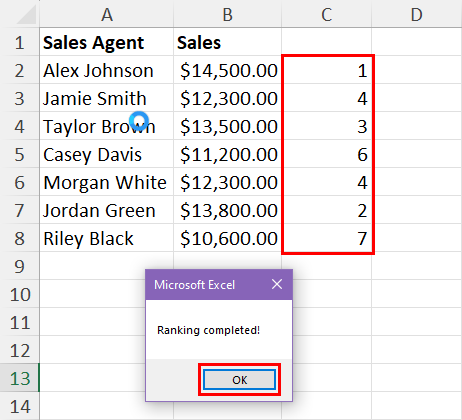The image size is (462, 420).
Task: Click rank cell showing 7 for Riley Black
Action: [x=327, y=238]
